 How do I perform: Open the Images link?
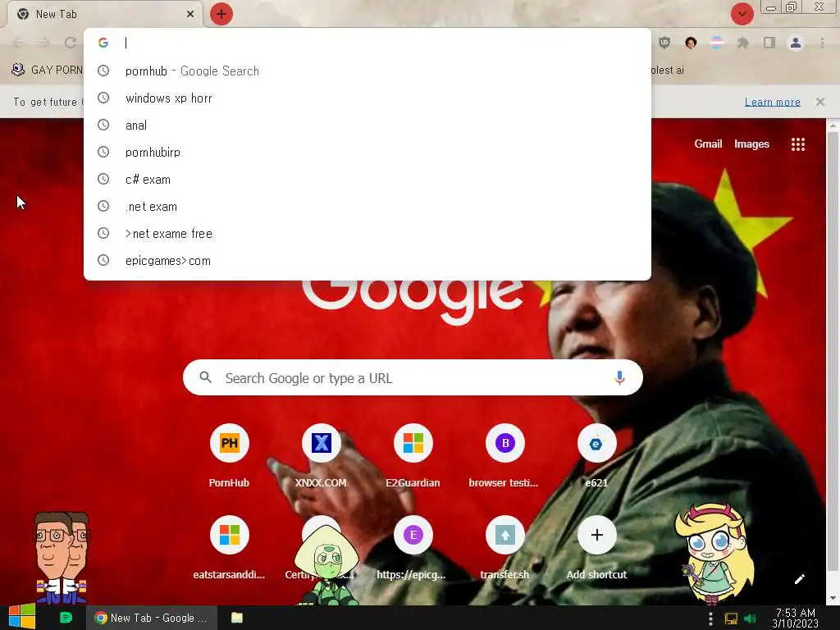751,144
